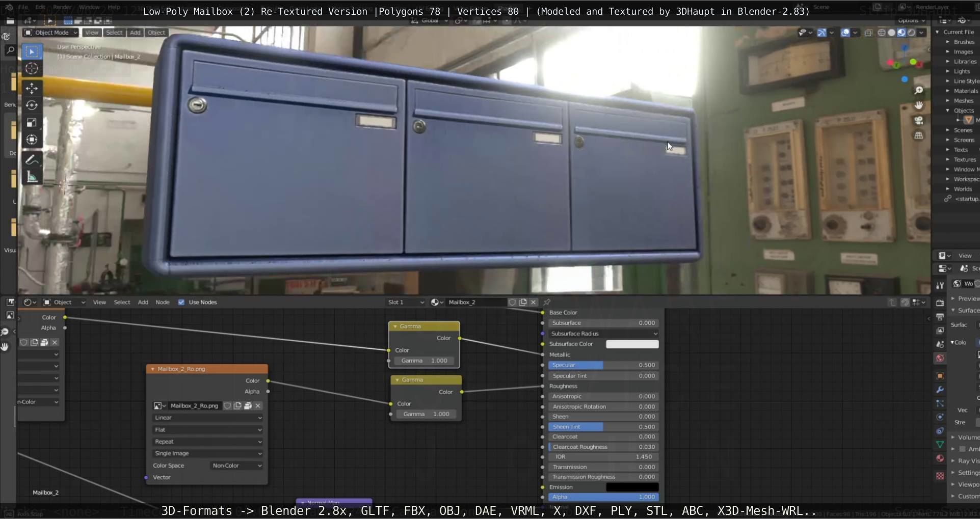Screen dimensions: 980x519
Task: Activate the Transform tool
Action: point(32,139)
